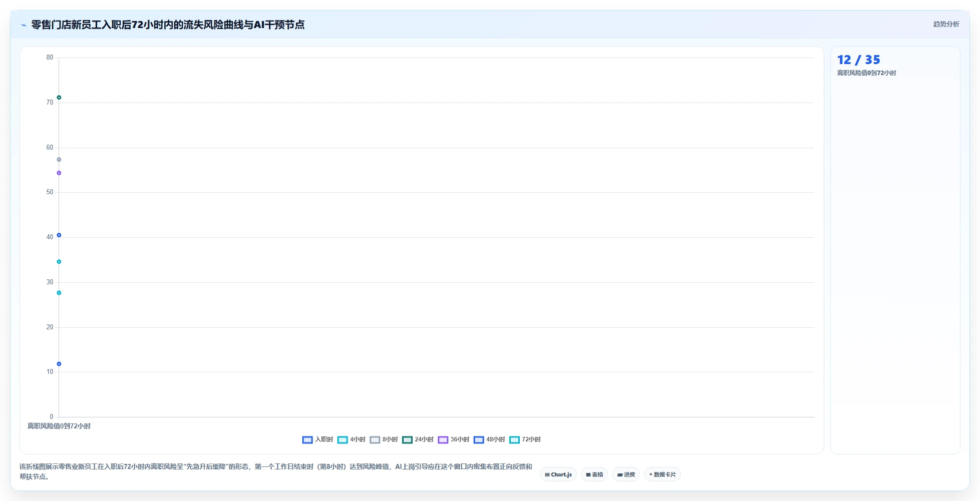Viewport: 980px width, 501px height.
Task: Click the cyan data point near 28
Action: [59, 293]
